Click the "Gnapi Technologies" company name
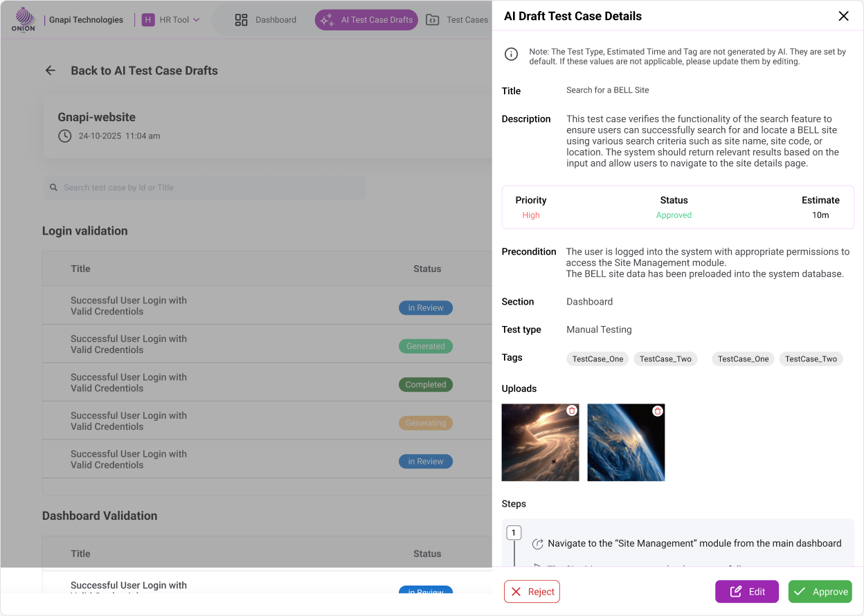 point(87,20)
